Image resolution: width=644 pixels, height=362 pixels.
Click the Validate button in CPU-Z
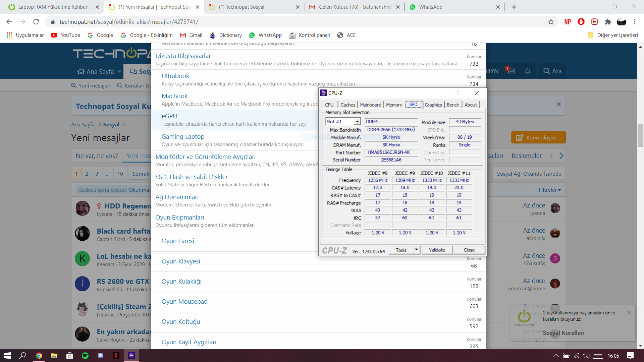pos(437,250)
